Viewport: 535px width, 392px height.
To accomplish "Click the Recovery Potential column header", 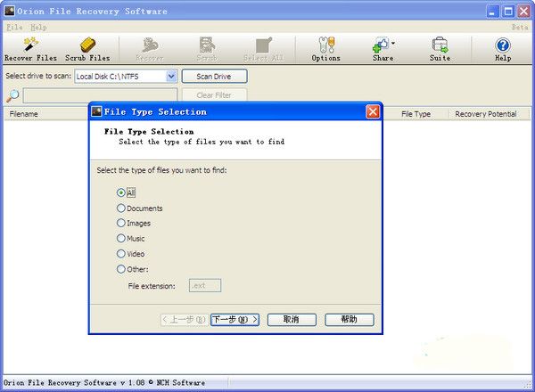I will [485, 114].
